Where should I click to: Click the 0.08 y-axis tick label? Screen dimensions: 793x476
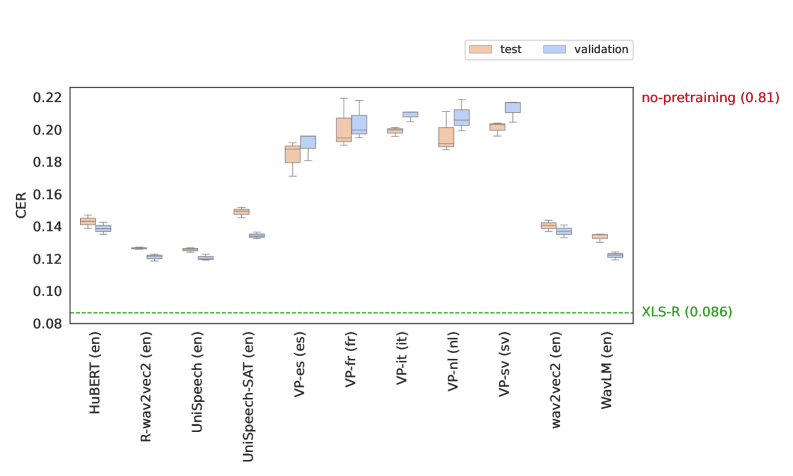(47, 324)
